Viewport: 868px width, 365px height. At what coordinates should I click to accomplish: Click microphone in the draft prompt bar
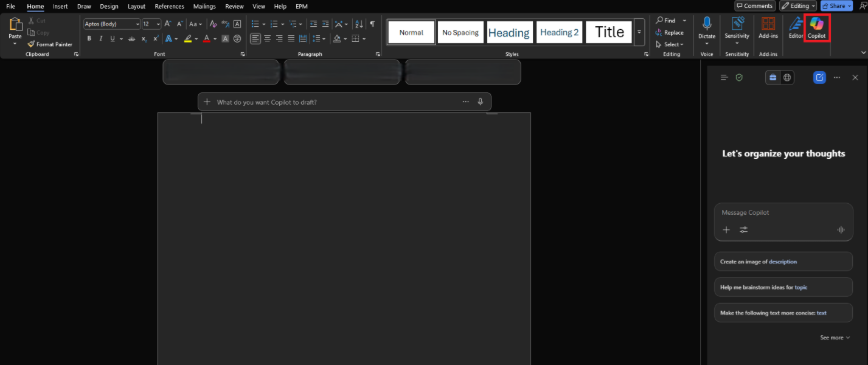(x=481, y=102)
